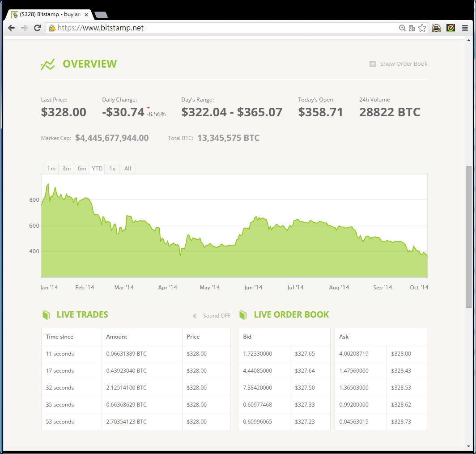Viewport: 476px width, 454px height.
Task: Select the All chart range tab
Action: [x=127, y=169]
